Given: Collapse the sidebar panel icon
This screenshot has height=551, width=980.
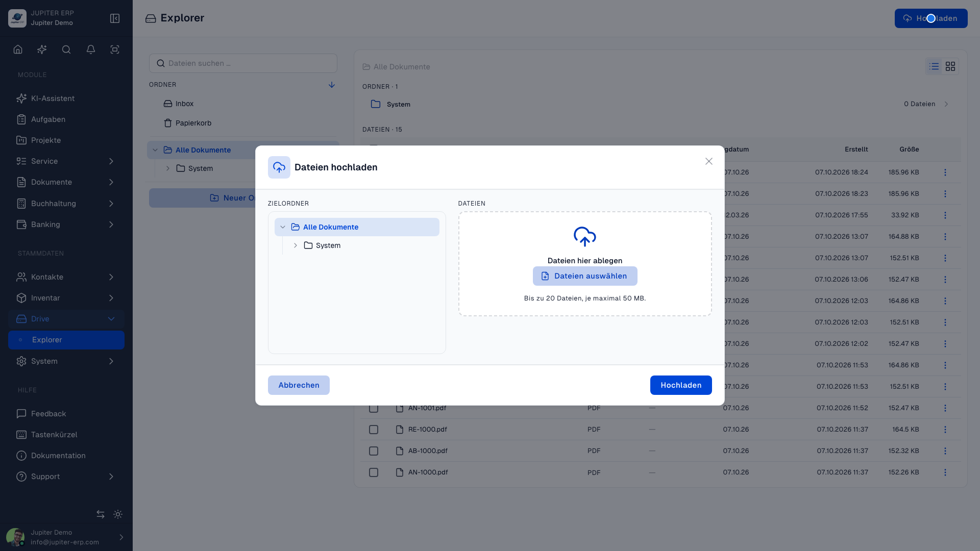Looking at the screenshot, I should (x=115, y=18).
